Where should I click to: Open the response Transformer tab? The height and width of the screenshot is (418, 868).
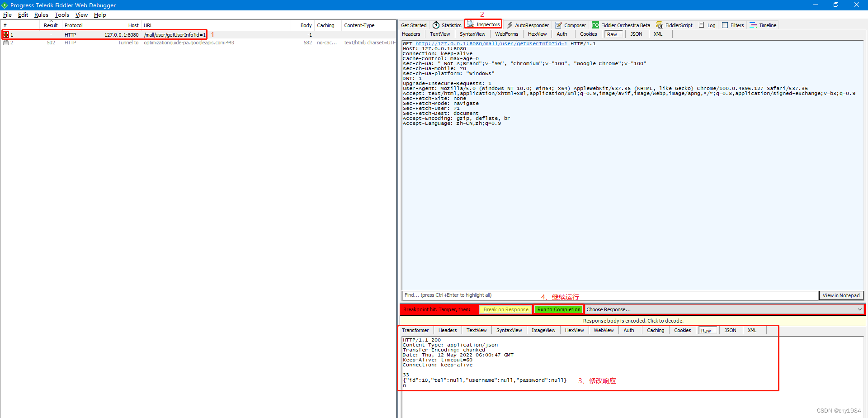pyautogui.click(x=415, y=330)
